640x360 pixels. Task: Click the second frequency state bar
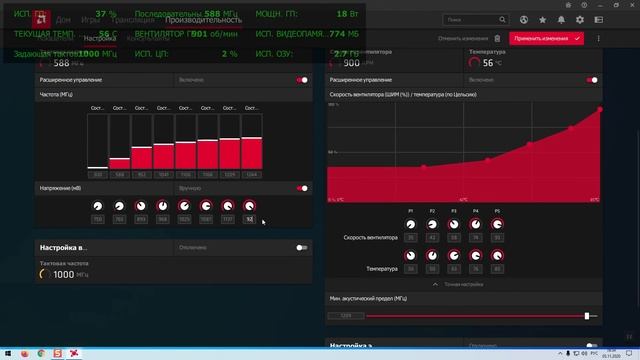click(120, 141)
